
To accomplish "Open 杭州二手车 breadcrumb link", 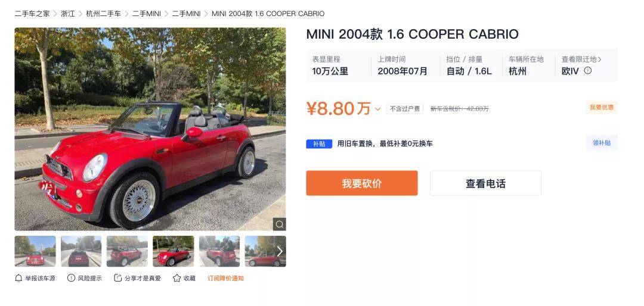I will (104, 14).
